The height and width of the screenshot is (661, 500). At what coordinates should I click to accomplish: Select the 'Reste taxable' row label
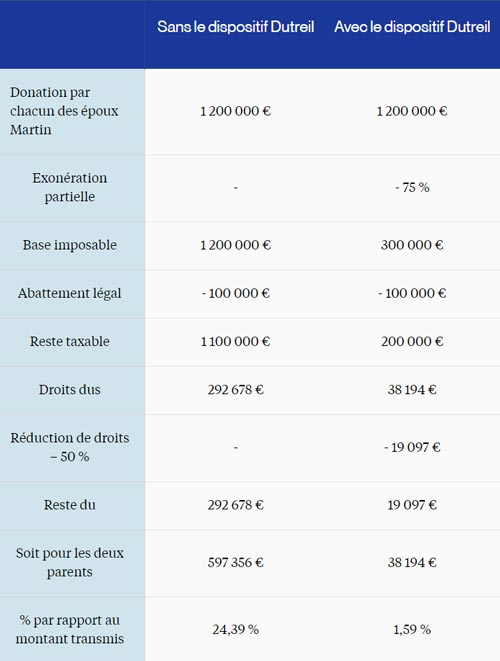[70, 341]
